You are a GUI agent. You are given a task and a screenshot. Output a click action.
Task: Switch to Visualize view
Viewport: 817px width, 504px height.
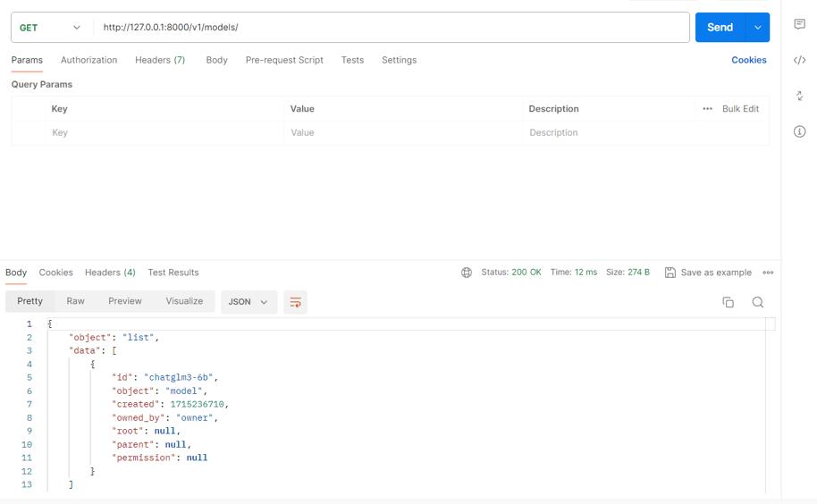(x=184, y=301)
